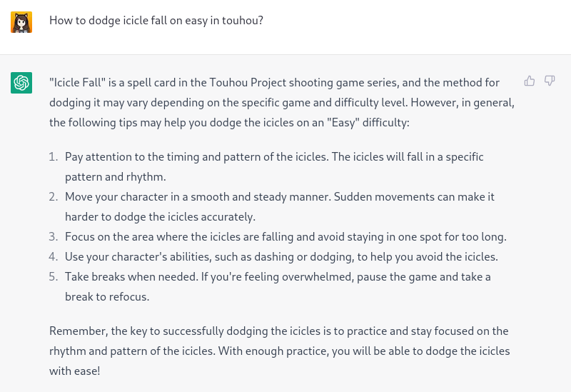Image resolution: width=571 pixels, height=392 pixels.
Task: Click the list number "1." marker
Action: pos(53,156)
